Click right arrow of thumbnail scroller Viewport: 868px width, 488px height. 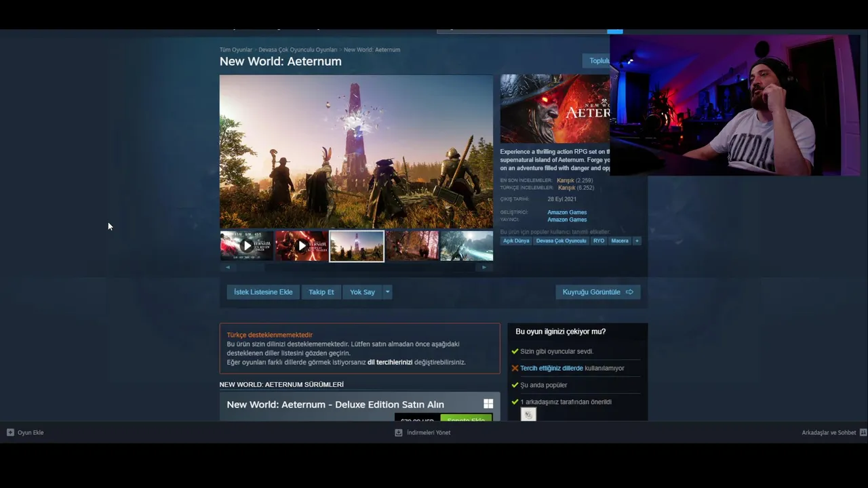pos(484,267)
